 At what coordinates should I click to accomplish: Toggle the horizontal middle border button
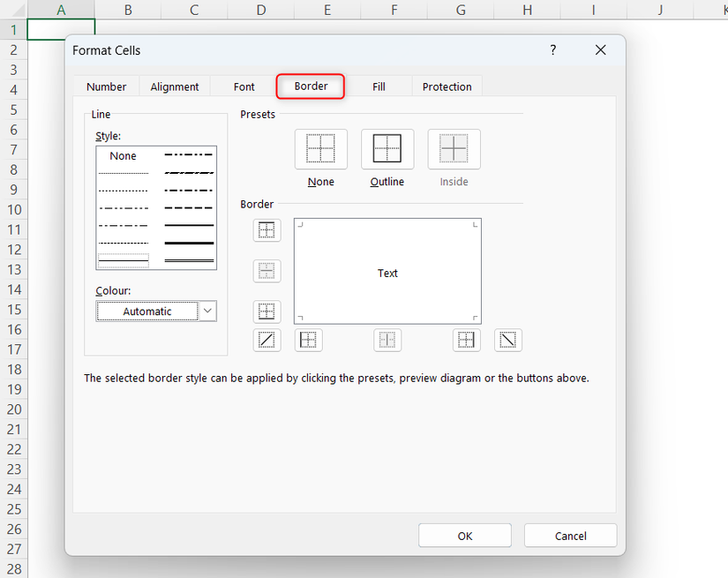click(266, 271)
